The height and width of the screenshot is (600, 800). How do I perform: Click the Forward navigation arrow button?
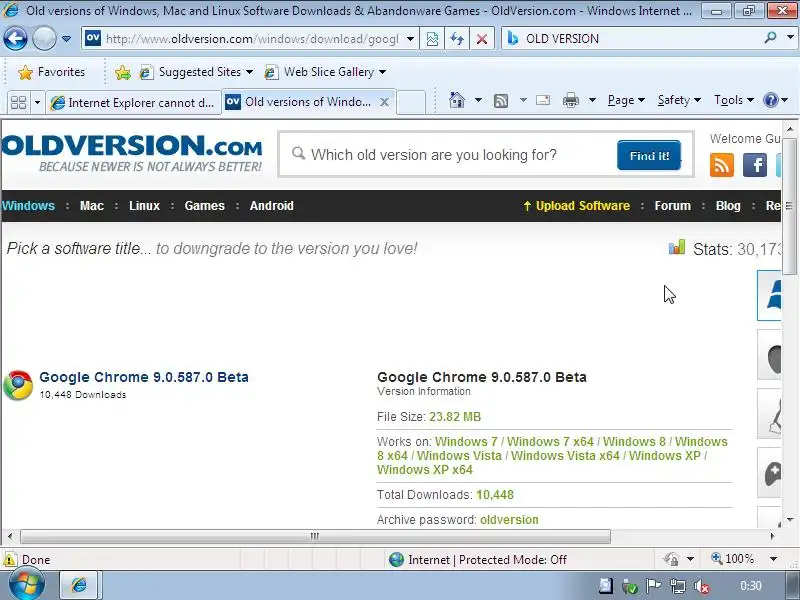(x=44, y=38)
